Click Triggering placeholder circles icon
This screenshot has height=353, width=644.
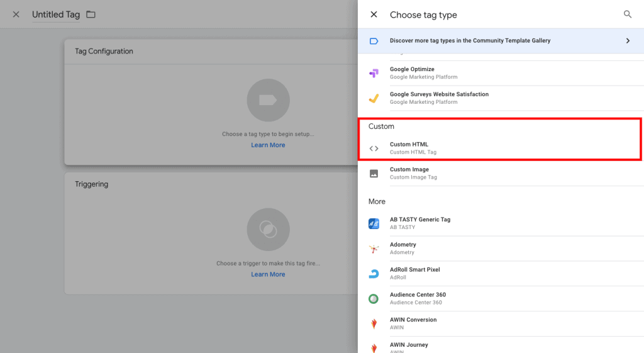click(x=268, y=230)
